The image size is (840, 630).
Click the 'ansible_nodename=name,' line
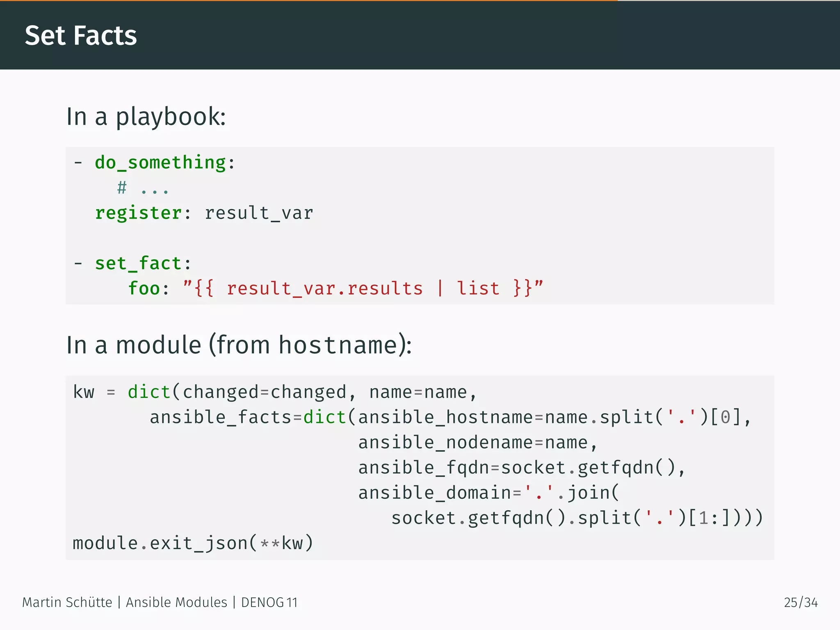pyautogui.click(x=478, y=443)
